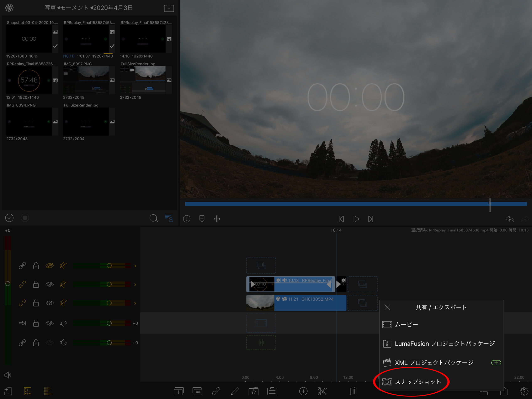The width and height of the screenshot is (532, 399).
Task: Delete the selected clip with trash icon
Action: [x=353, y=391]
